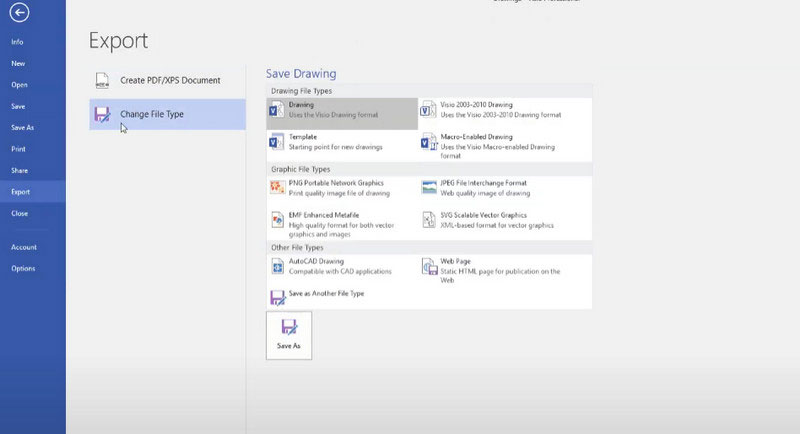This screenshot has width=800, height=434.
Task: Click the EMF Enhanced Metafile icon
Action: pos(277,220)
